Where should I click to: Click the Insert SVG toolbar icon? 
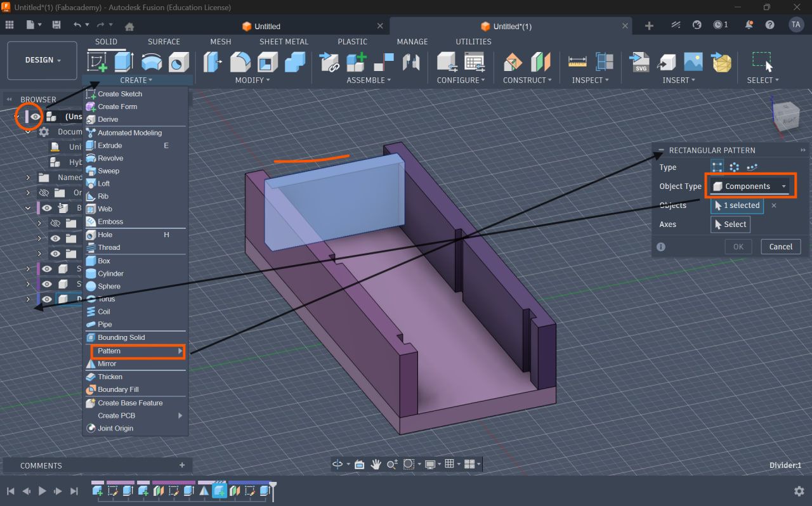point(639,62)
